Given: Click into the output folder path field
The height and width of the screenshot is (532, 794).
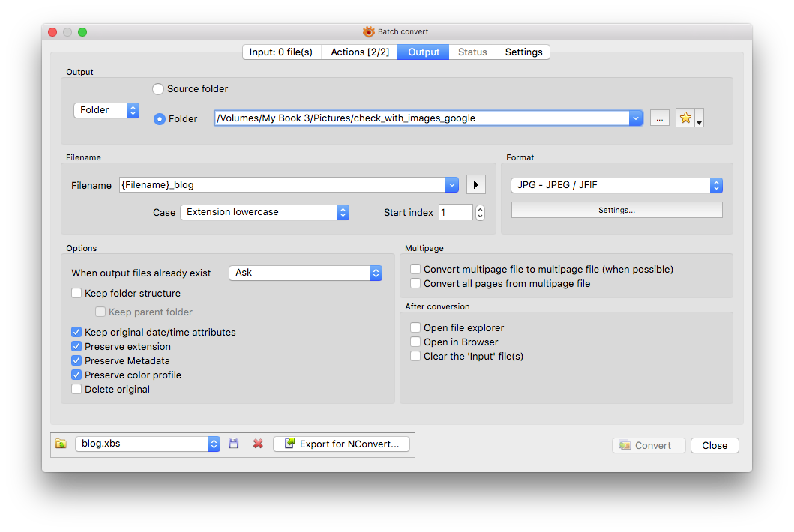Looking at the screenshot, I should coord(422,118).
